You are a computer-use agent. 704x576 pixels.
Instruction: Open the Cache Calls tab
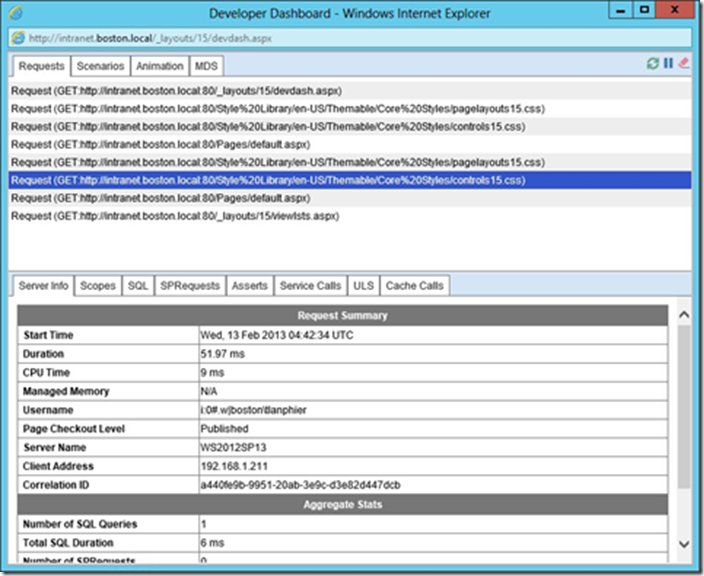(x=414, y=286)
